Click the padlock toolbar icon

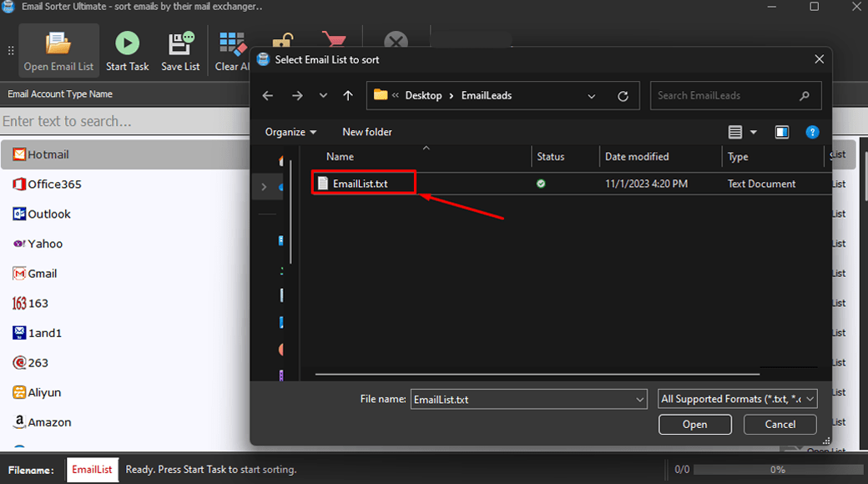pyautogui.click(x=283, y=40)
